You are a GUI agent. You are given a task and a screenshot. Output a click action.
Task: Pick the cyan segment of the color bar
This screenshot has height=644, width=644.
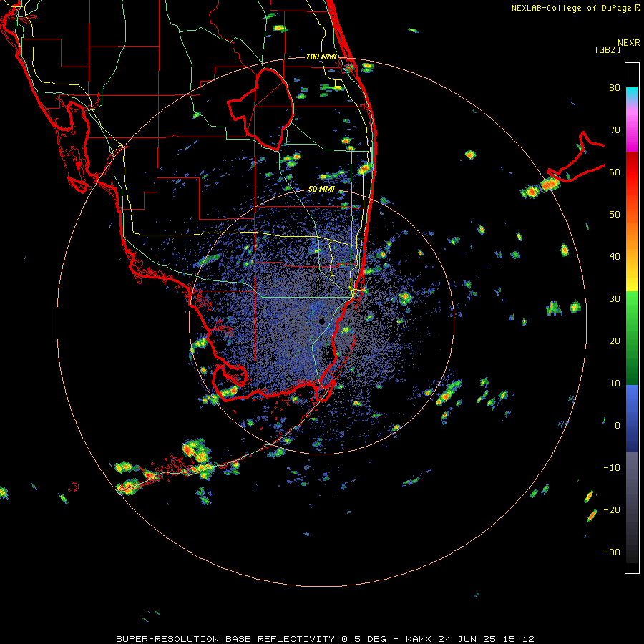(x=632, y=94)
